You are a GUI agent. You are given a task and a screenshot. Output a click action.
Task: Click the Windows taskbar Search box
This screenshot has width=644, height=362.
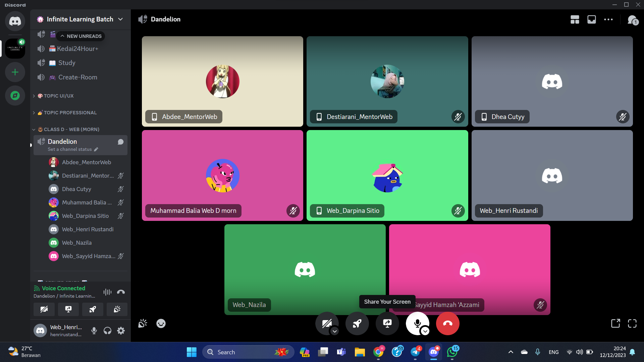click(x=248, y=352)
